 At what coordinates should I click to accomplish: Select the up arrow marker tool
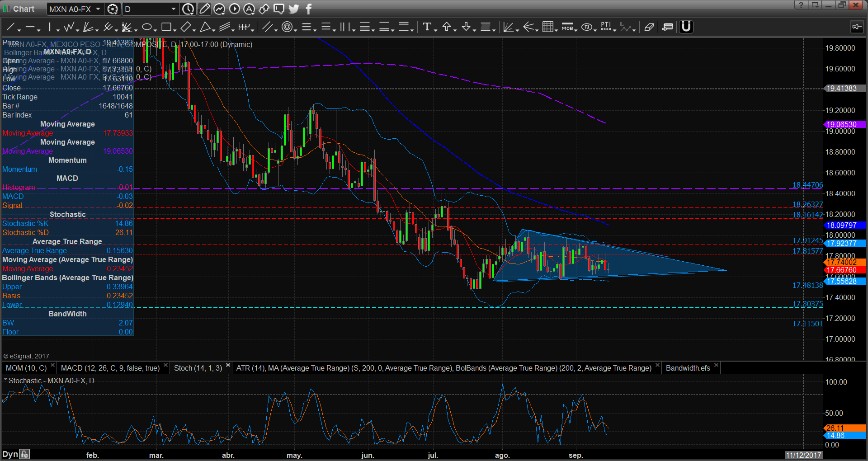[447, 27]
